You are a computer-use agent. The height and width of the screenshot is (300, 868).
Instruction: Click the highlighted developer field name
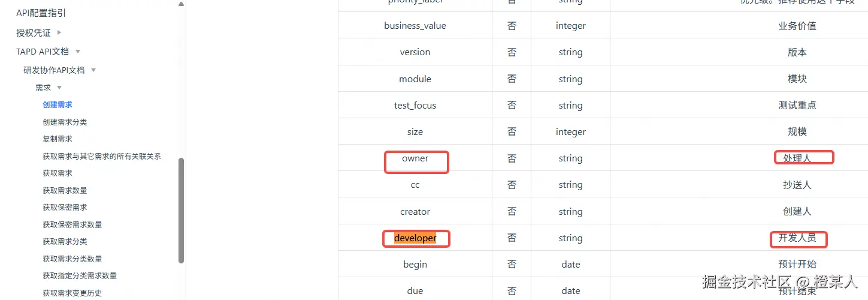click(415, 238)
